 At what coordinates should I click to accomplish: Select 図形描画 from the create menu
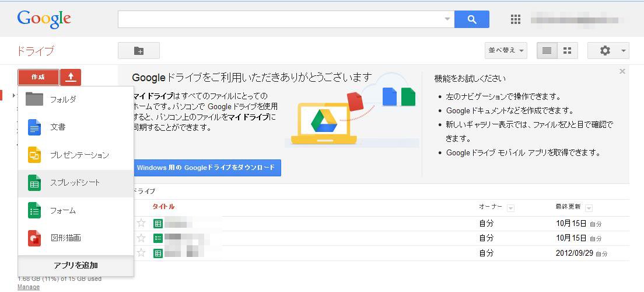[x=76, y=238]
